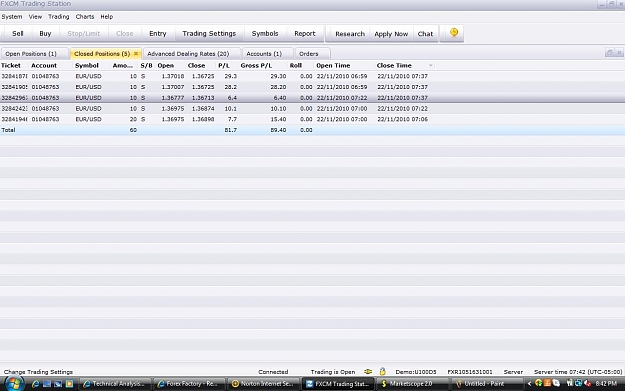The width and height of the screenshot is (625, 391).
Task: Click the Trading is Open status
Action: click(x=333, y=372)
